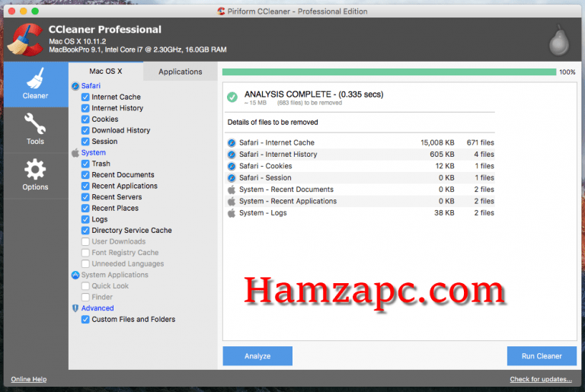Screen dimensions: 585x392
Task: Toggle Recent Places checkbox
Action: coord(85,208)
